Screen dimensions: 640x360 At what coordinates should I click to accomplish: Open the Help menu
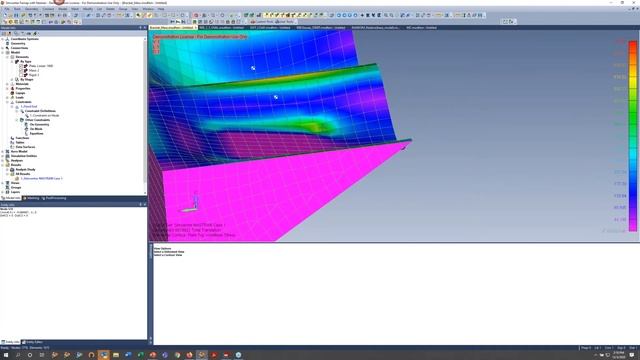point(161,9)
